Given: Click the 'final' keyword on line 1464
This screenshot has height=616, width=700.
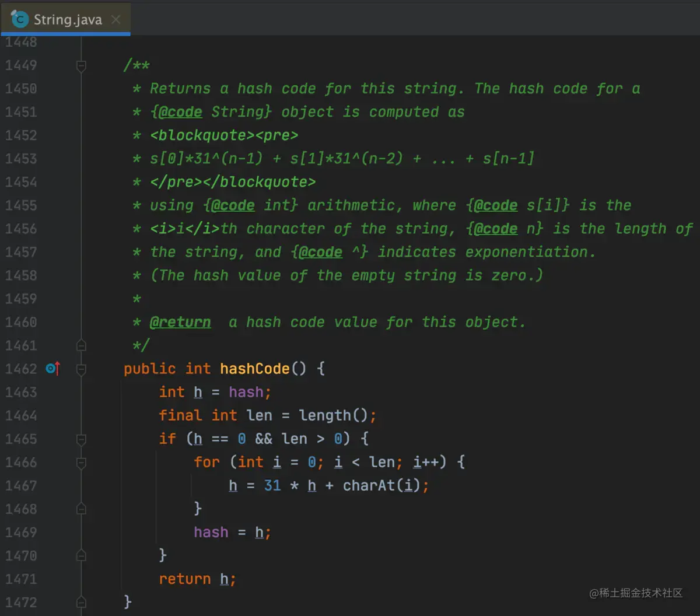Looking at the screenshot, I should point(181,415).
